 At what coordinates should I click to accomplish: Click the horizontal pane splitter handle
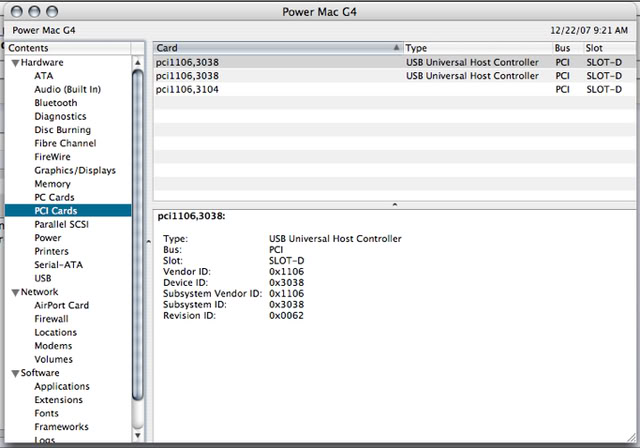pos(395,204)
